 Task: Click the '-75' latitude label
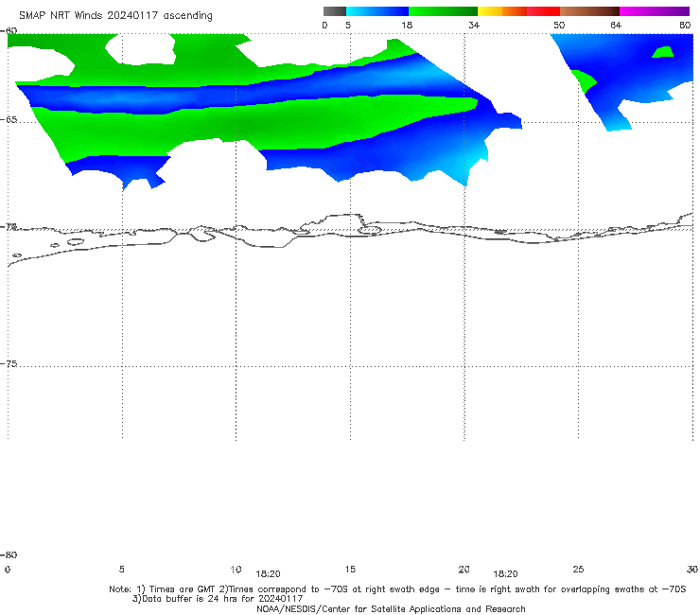point(9,364)
